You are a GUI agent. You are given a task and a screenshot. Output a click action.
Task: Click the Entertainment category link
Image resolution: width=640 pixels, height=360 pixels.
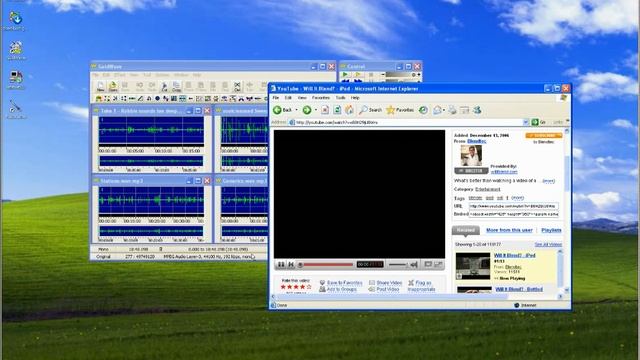click(488, 189)
